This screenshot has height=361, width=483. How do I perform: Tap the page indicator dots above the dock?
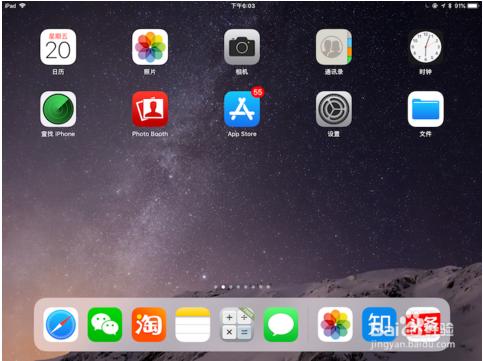(x=242, y=287)
